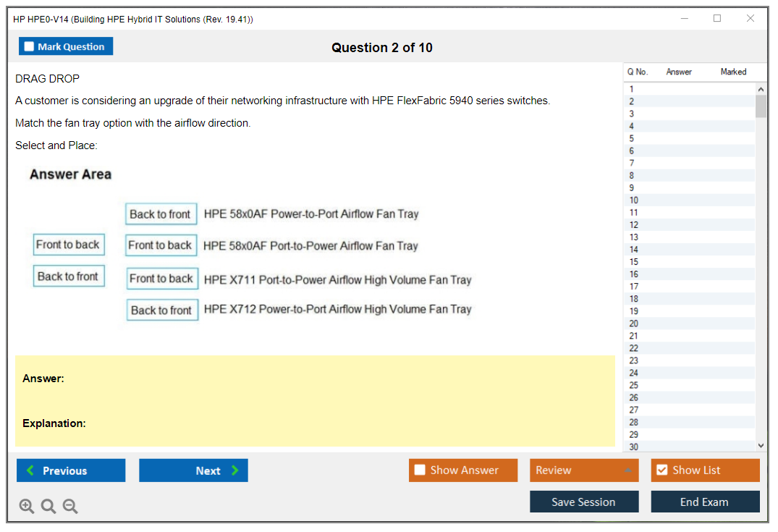Click Save Session button

(x=583, y=502)
